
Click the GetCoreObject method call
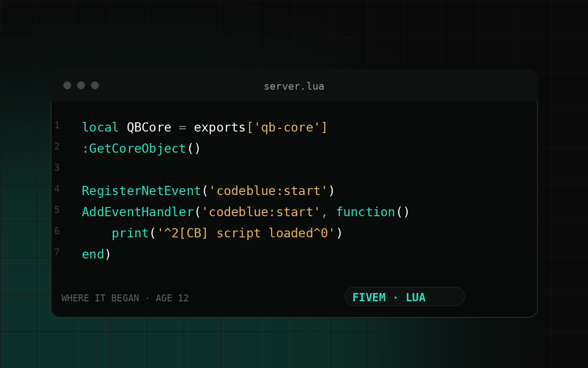click(137, 149)
